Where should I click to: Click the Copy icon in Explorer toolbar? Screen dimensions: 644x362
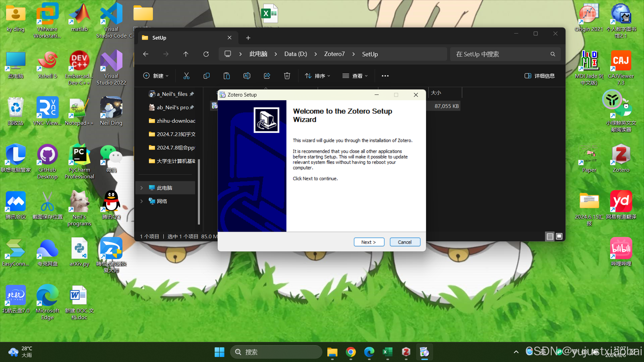pyautogui.click(x=207, y=76)
